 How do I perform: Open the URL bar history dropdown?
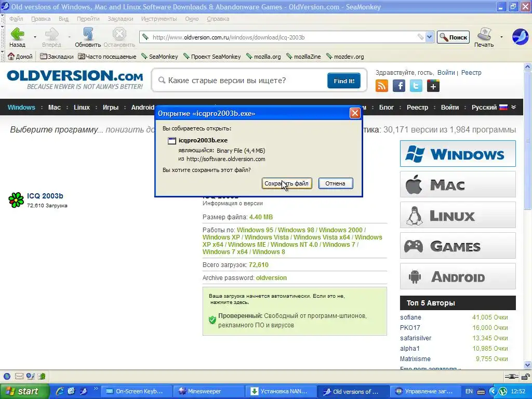[429, 37]
